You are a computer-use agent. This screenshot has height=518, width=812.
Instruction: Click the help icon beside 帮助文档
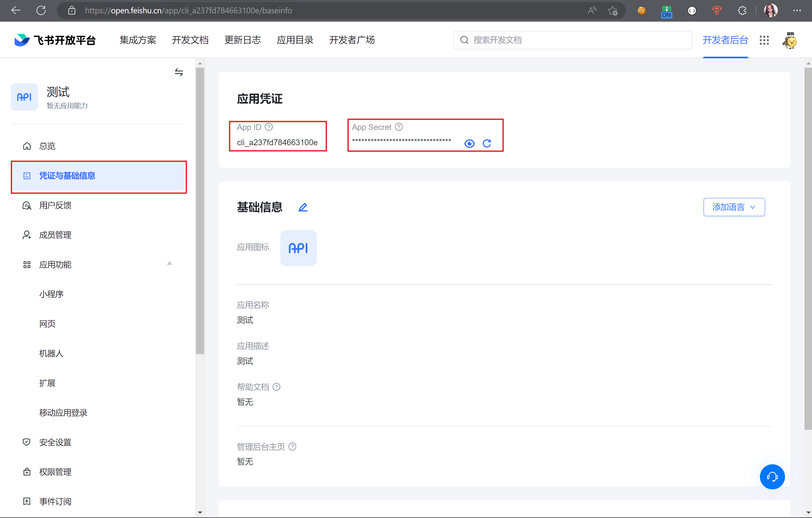(276, 387)
